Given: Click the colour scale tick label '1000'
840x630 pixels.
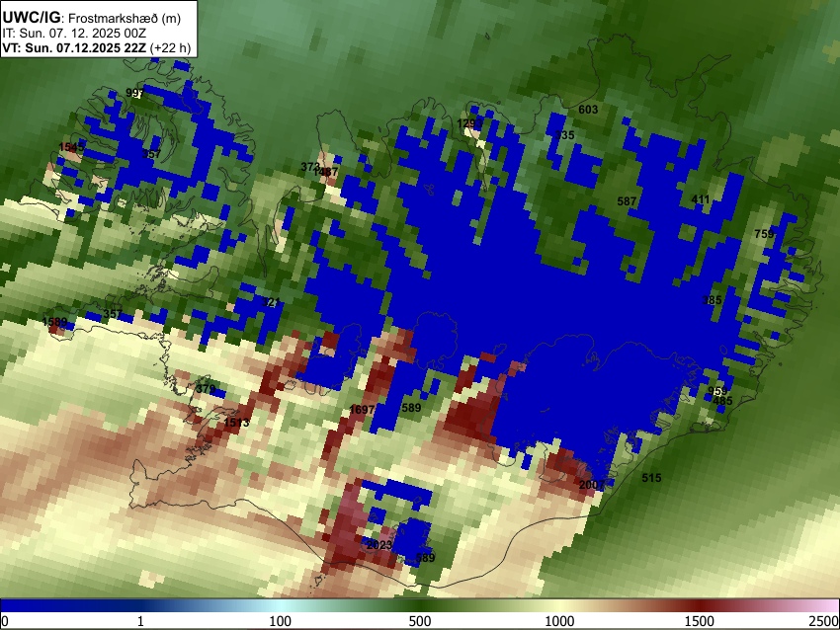Looking at the screenshot, I should (x=559, y=621).
